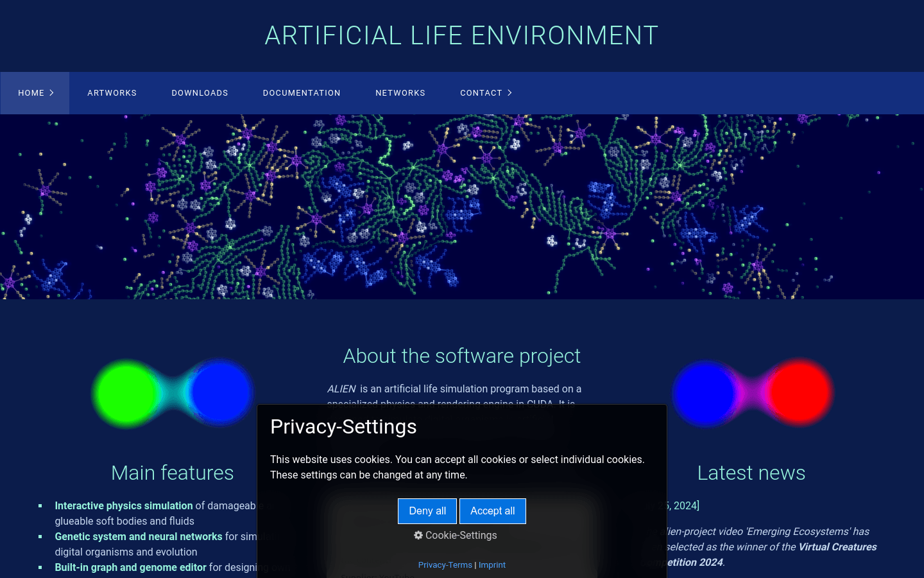Open the Interactive physics simulation link
This screenshot has width=924, height=578.
pos(124,506)
